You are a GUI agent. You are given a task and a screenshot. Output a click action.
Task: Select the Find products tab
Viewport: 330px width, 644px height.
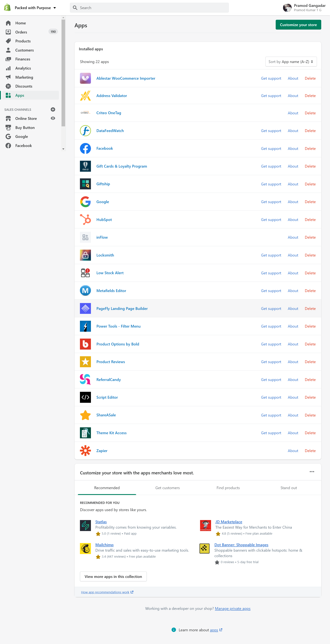[x=228, y=488]
